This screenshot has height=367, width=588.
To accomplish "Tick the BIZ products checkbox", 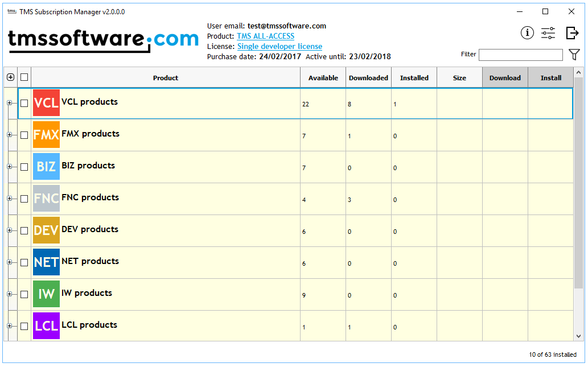I will tap(24, 167).
